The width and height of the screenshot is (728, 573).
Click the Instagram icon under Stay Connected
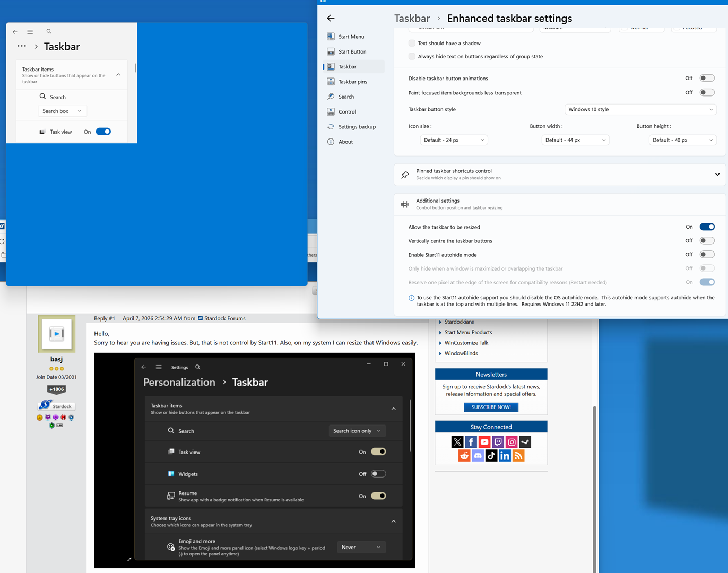tap(512, 442)
